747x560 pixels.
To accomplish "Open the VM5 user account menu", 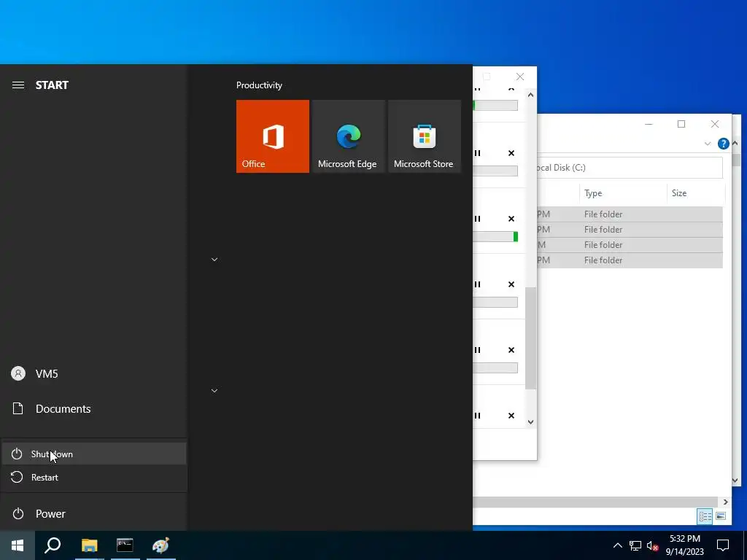I will [x=94, y=373].
